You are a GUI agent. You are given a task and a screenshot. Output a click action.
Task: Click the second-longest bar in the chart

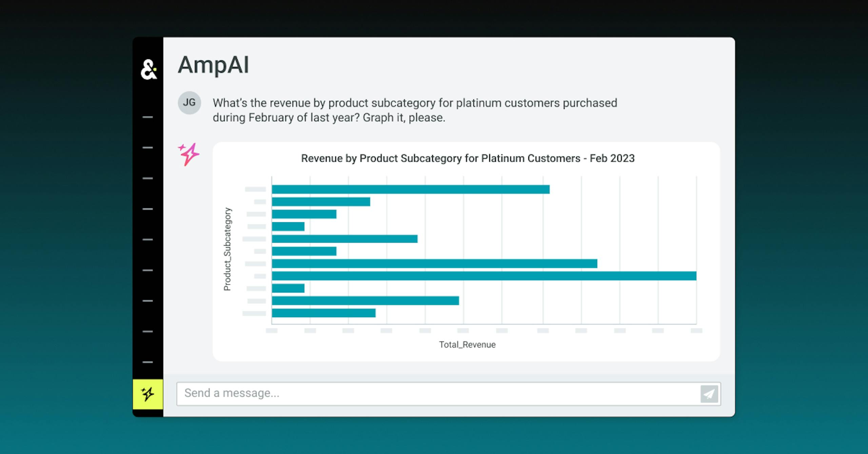(434, 264)
